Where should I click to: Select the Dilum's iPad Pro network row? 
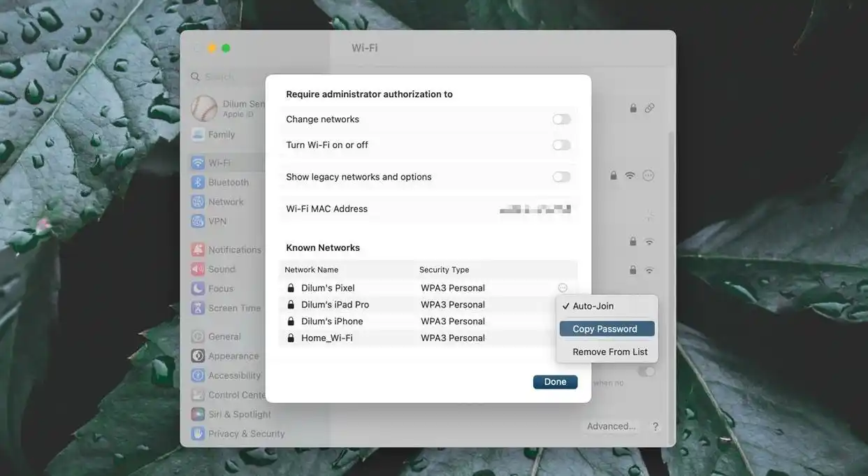(x=428, y=305)
